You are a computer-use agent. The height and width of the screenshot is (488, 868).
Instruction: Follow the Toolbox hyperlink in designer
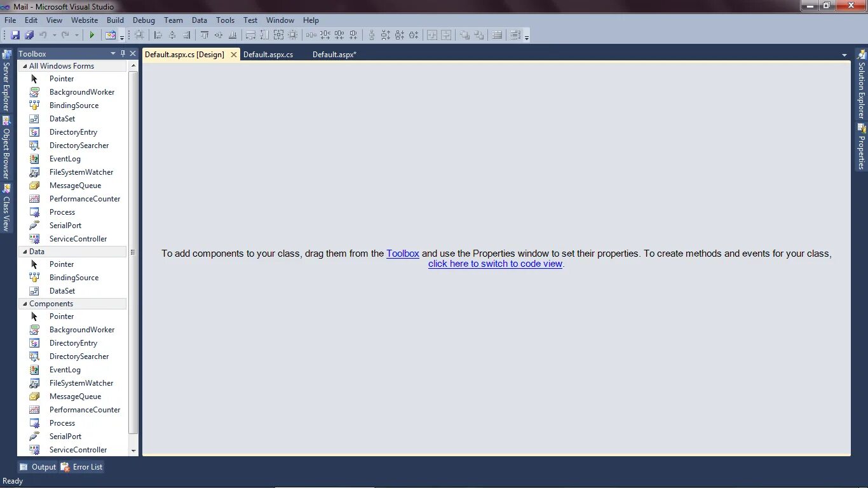(x=403, y=254)
